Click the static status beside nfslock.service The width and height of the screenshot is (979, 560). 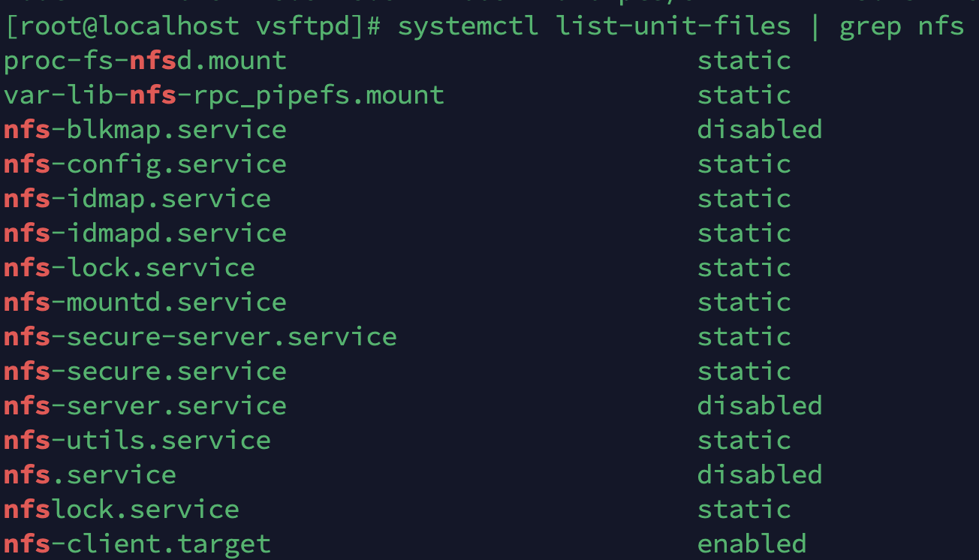click(x=744, y=510)
